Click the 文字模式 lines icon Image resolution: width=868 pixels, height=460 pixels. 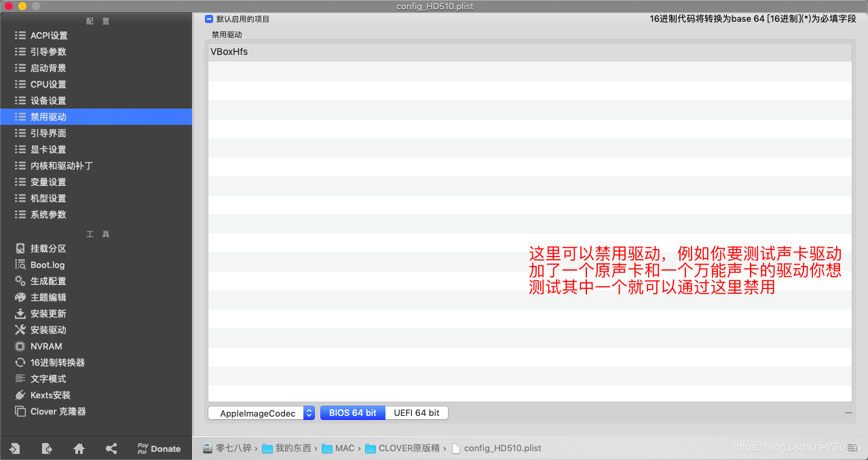point(20,379)
